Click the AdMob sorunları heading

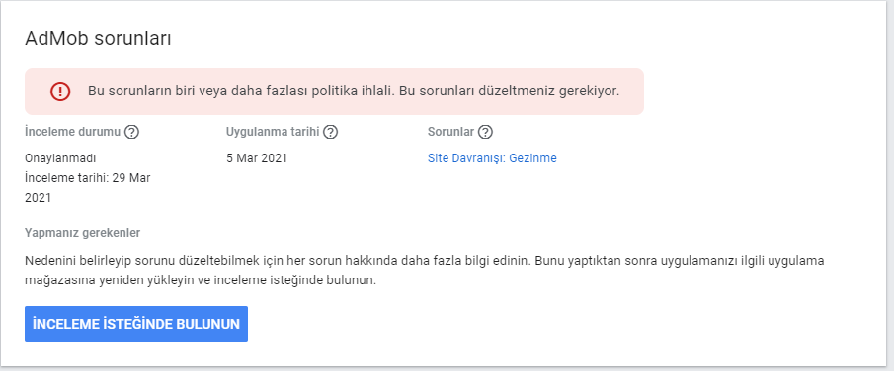99,39
